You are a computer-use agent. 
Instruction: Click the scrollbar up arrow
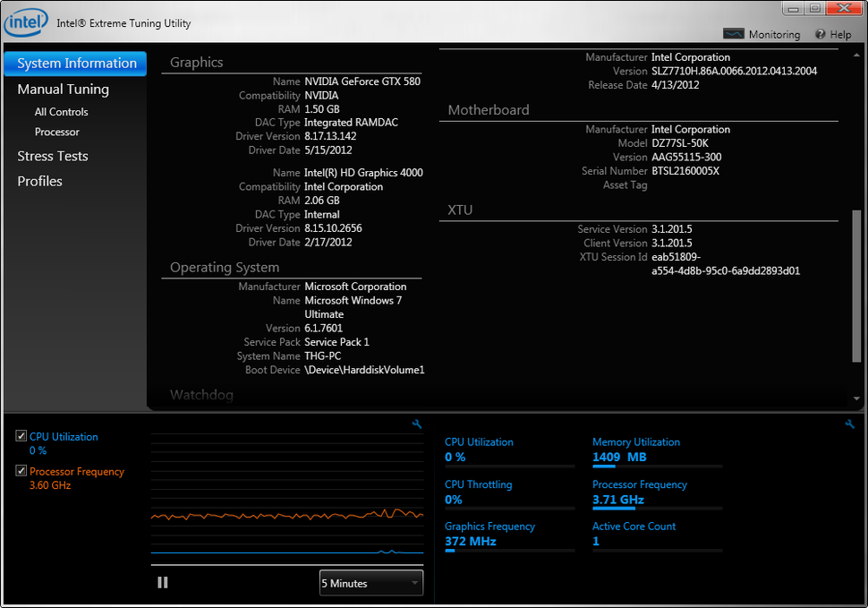[x=856, y=56]
